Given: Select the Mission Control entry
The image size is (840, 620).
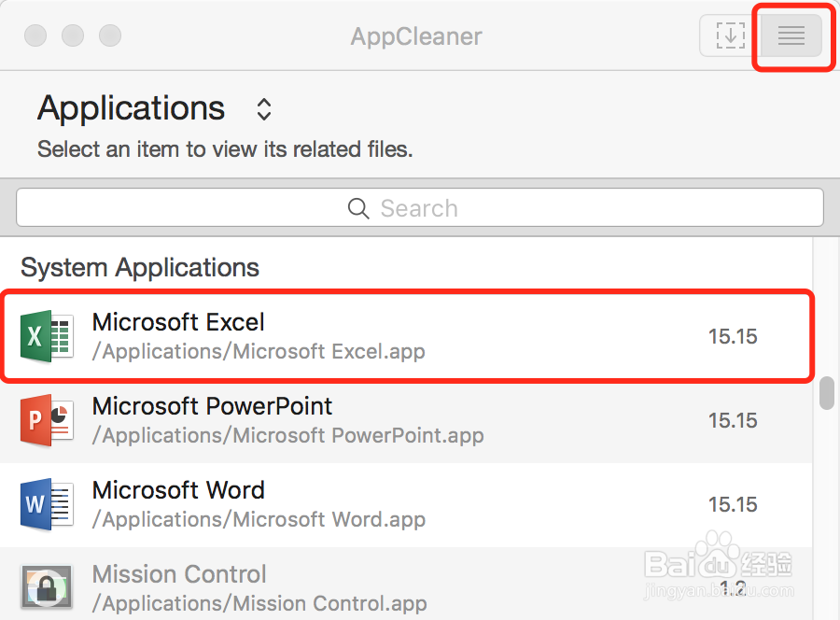Looking at the screenshot, I should tap(406, 584).
